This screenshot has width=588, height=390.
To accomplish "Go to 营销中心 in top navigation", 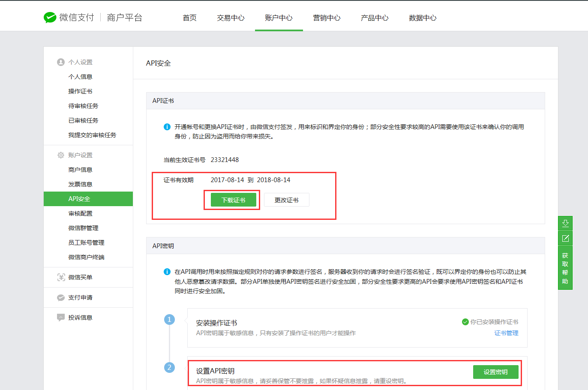I will [x=327, y=18].
